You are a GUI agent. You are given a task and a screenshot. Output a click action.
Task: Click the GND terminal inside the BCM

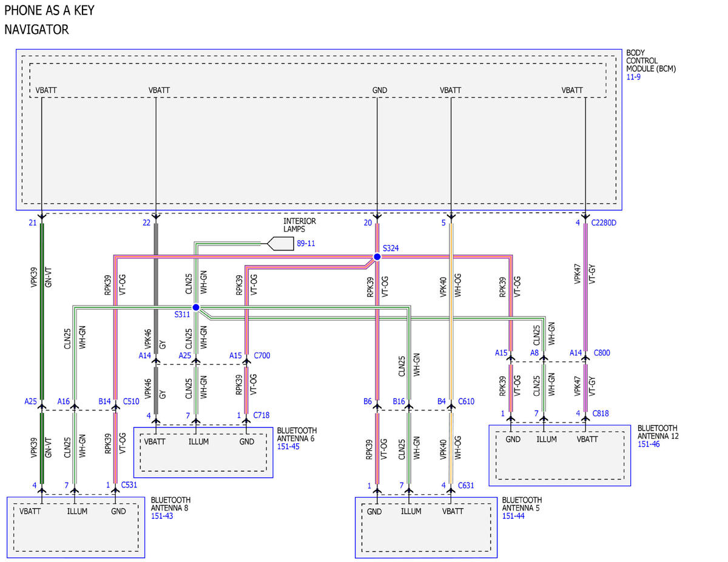click(380, 90)
